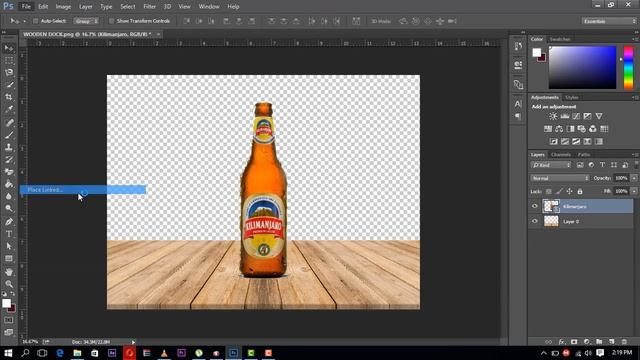Screen dimensions: 640x360
Task: Create a new group folder icon
Action: (599, 342)
